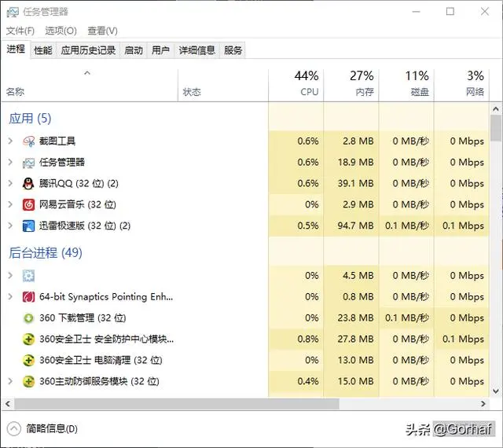Open the 文件(F) menu
503x448 pixels.
tap(20, 31)
